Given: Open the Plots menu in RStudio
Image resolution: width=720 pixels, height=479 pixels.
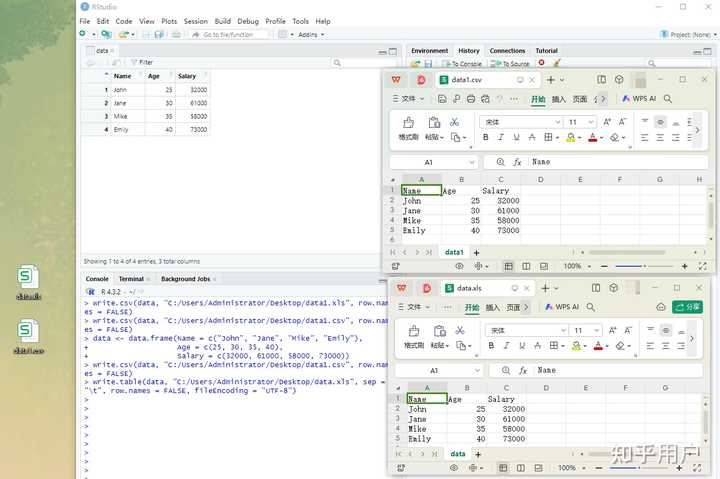Looking at the screenshot, I should [x=169, y=21].
